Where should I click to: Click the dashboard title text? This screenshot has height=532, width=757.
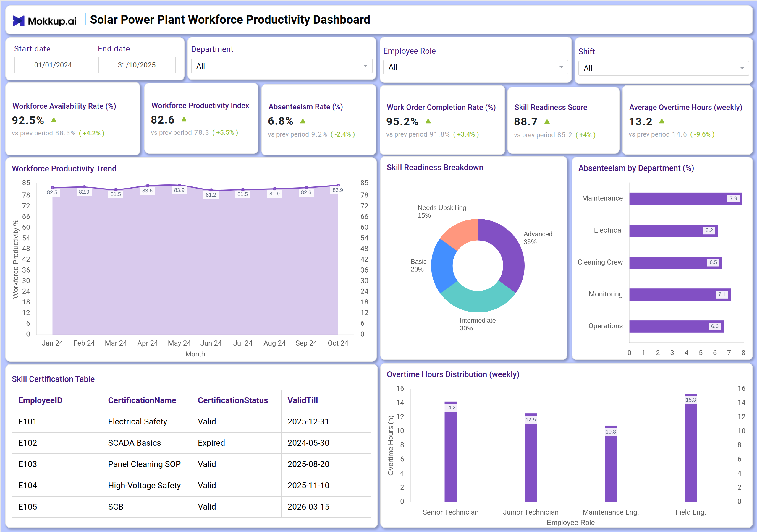(230, 20)
